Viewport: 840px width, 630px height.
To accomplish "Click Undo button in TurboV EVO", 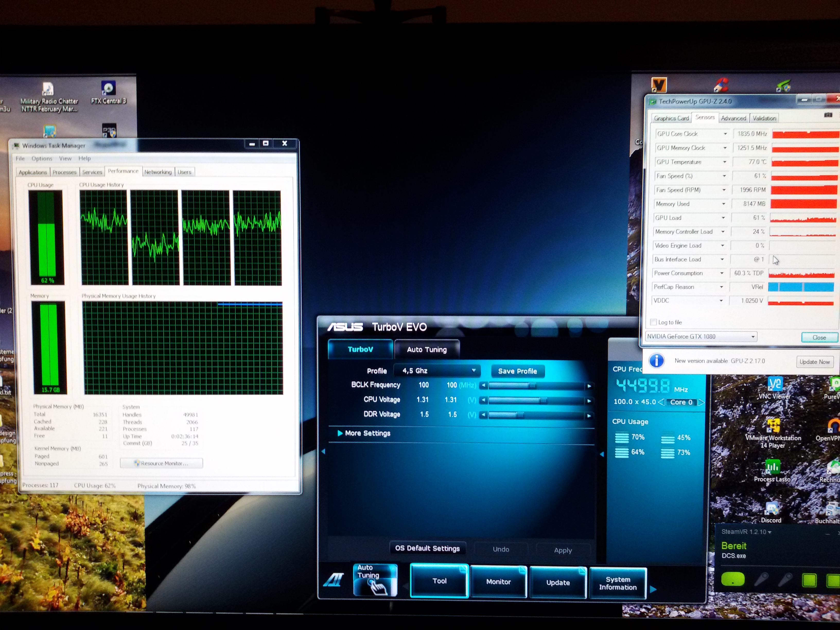I will tap(501, 549).
